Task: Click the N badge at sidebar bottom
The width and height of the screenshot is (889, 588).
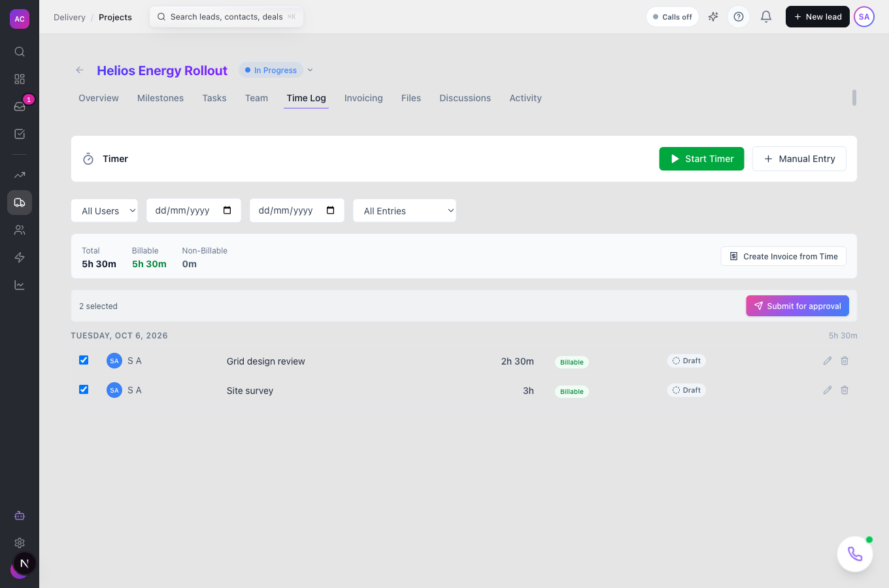Action: point(25,563)
